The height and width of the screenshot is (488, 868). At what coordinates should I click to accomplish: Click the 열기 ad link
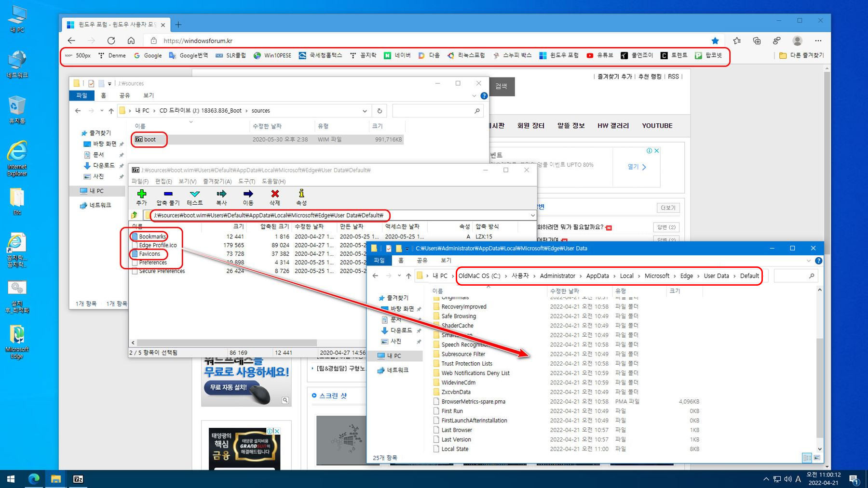pyautogui.click(x=637, y=167)
